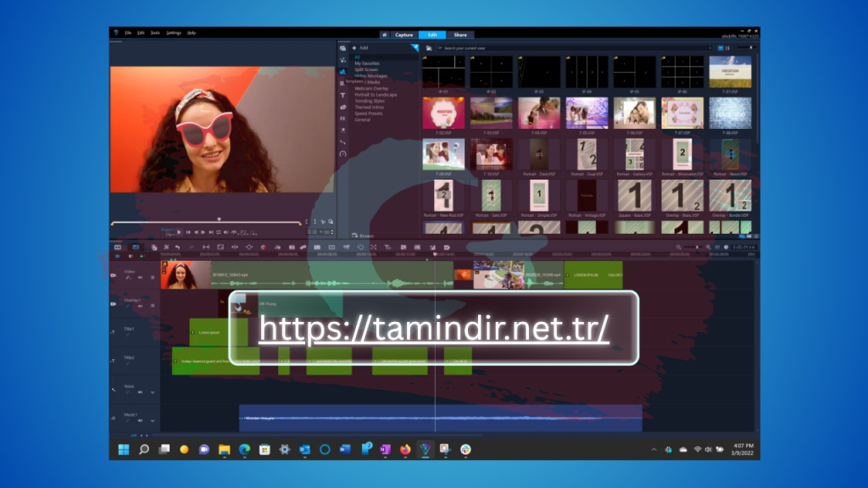Expand the Voice track chevron
The width and height of the screenshot is (868, 488).
click(x=153, y=392)
